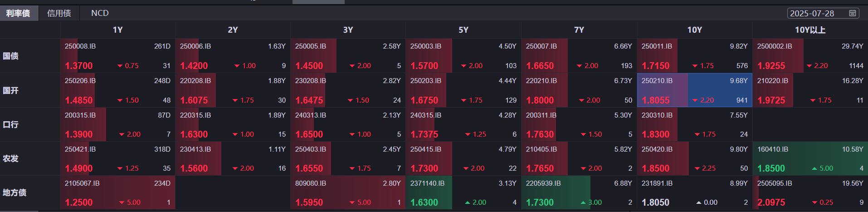Click the 2205939.IB green cell
Viewport: 868px width, 212px height.
tap(579, 192)
